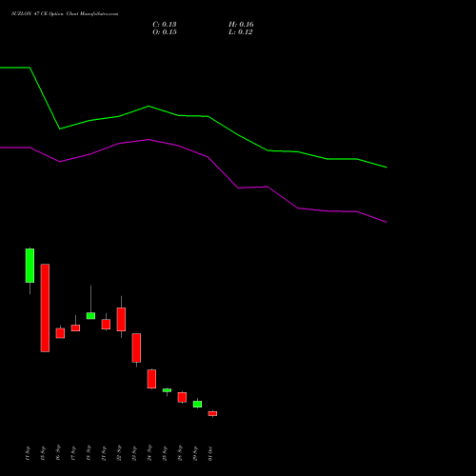Click the 29 Sep date axis label
Viewport: 476px width, 476px height.
(x=195, y=453)
